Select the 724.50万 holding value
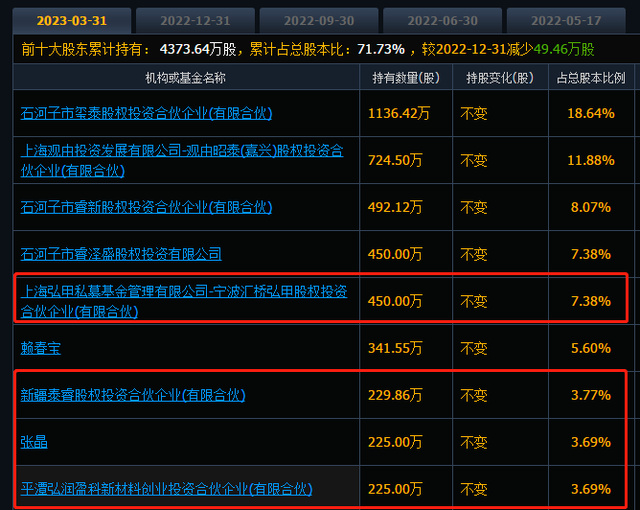Screen dimensions: 640x510 395,160
